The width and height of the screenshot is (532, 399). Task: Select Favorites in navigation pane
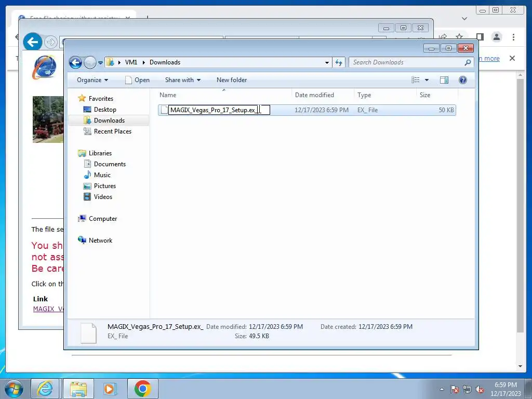[101, 98]
